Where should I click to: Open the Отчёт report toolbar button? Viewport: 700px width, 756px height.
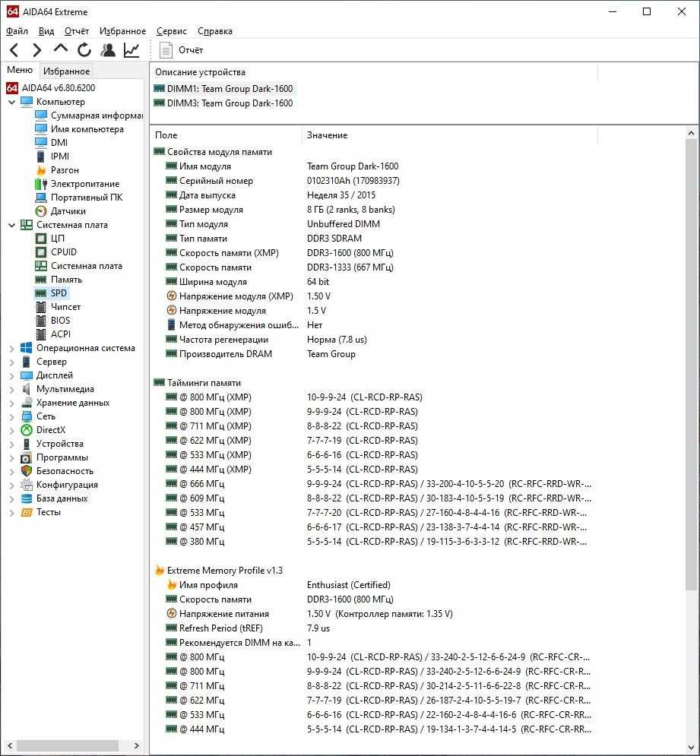point(182,50)
